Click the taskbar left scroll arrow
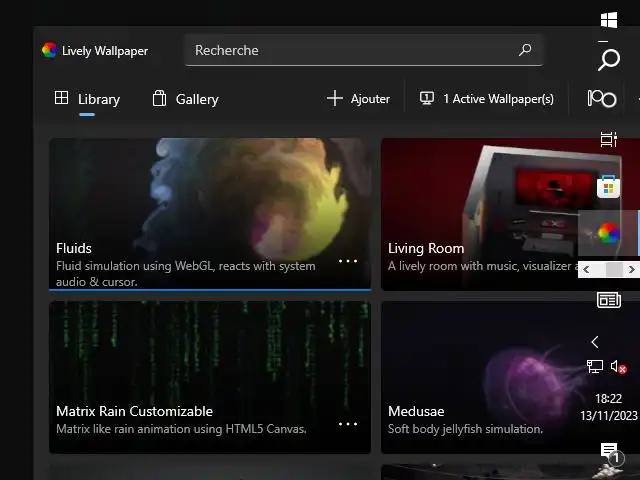The image size is (640, 480). click(x=586, y=269)
